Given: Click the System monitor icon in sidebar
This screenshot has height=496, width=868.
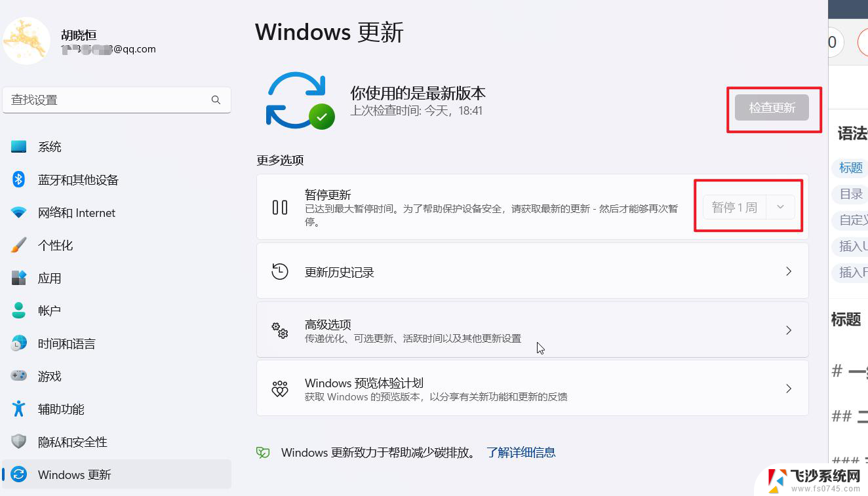Looking at the screenshot, I should click(18, 147).
